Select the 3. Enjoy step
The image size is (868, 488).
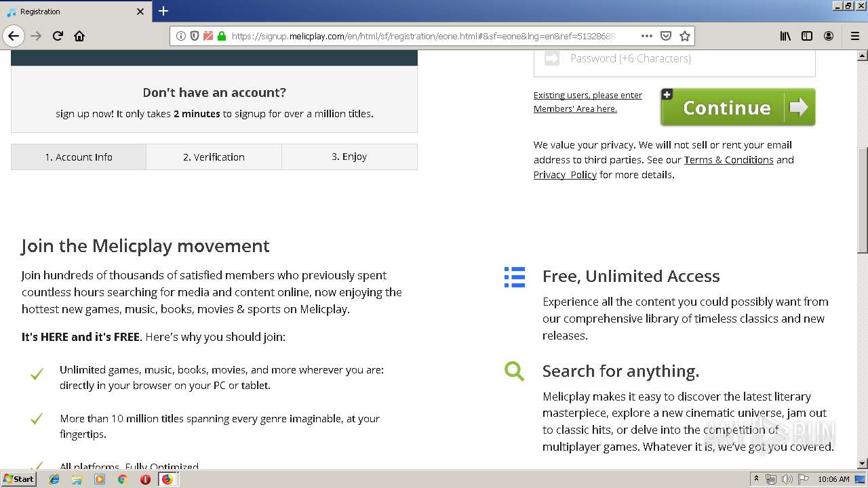pos(349,157)
